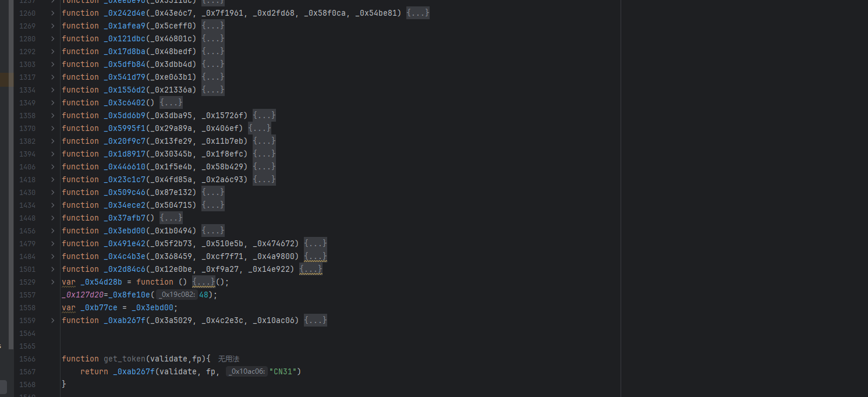Expand fold arrow for function _0x3ebd00
The width and height of the screenshot is (868, 397).
pyautogui.click(x=52, y=231)
